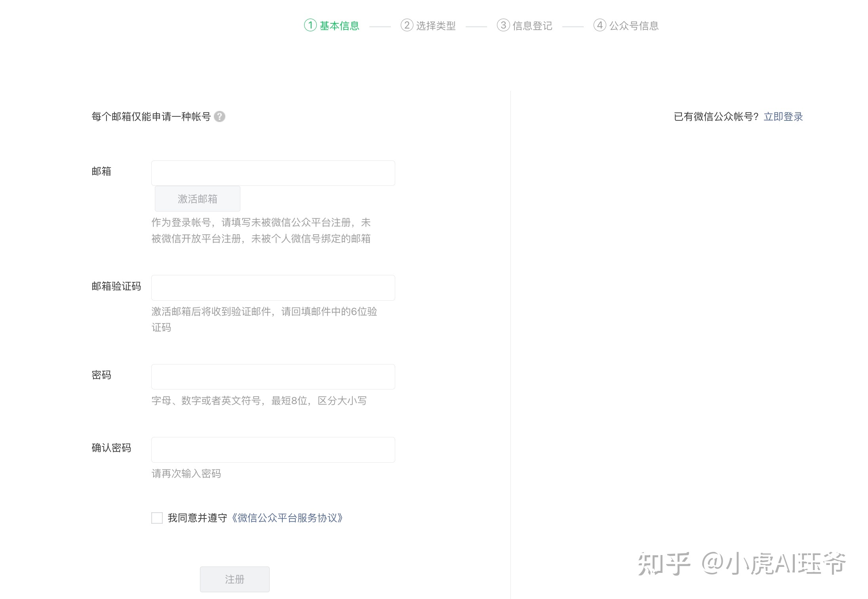Click step 3 信息登记 circle number

click(x=503, y=25)
